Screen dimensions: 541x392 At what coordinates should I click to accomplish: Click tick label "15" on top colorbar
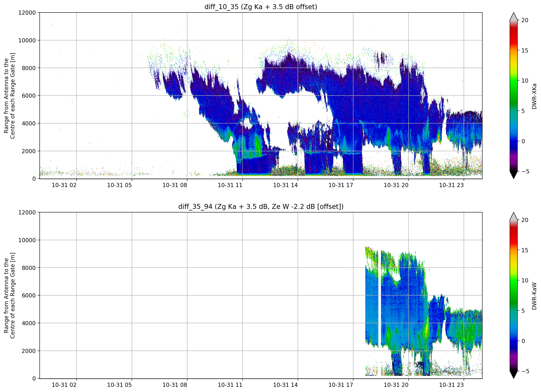[525, 51]
